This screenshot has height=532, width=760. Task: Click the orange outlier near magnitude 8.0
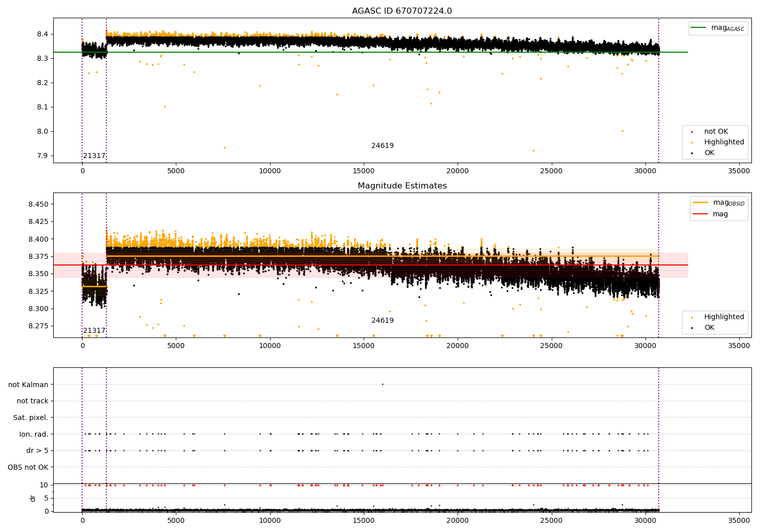coord(622,131)
